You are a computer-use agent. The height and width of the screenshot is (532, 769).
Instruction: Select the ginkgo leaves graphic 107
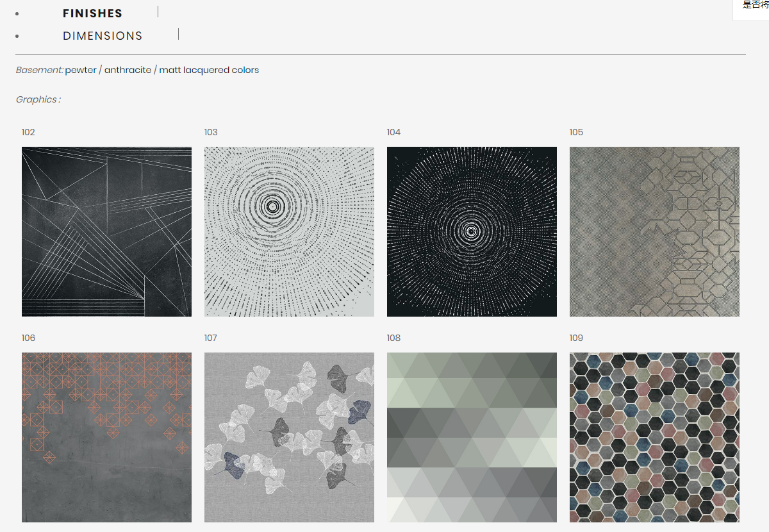pyautogui.click(x=289, y=437)
